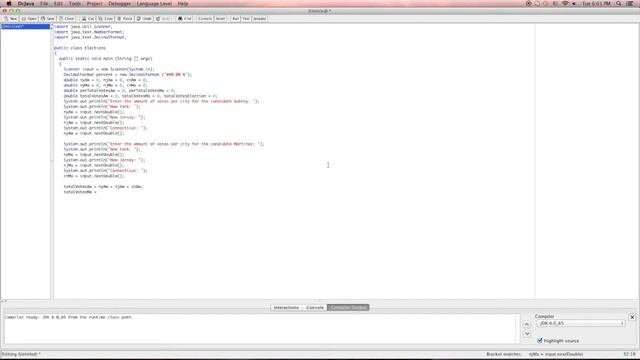Click the Compile toolbar button
This screenshot has height=360, width=640.
tap(205, 19)
